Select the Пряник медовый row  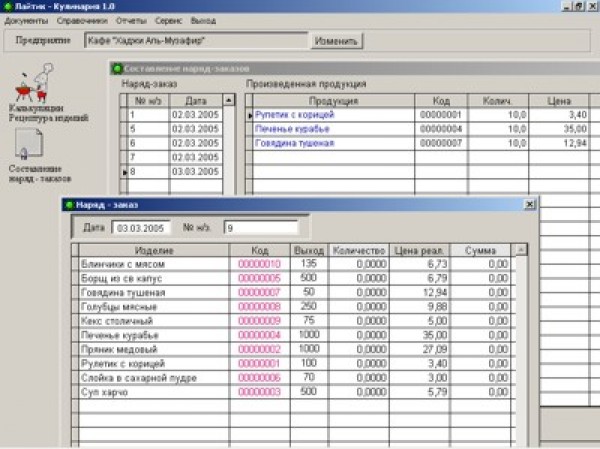295,349
